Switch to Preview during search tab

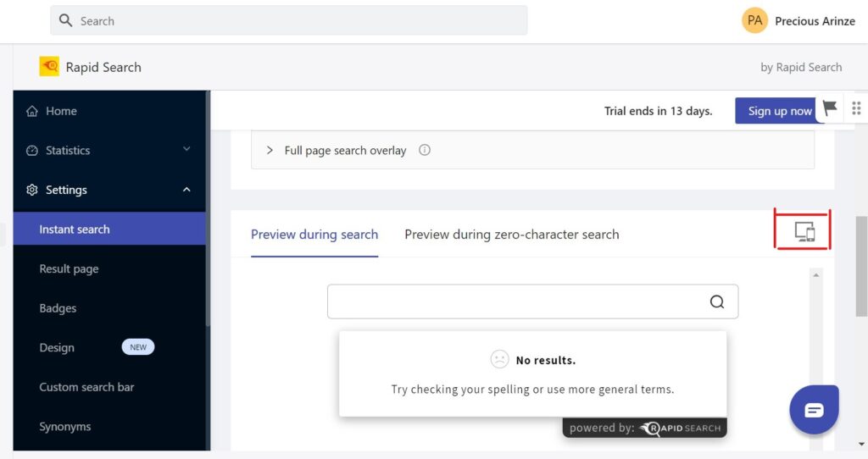click(x=314, y=235)
